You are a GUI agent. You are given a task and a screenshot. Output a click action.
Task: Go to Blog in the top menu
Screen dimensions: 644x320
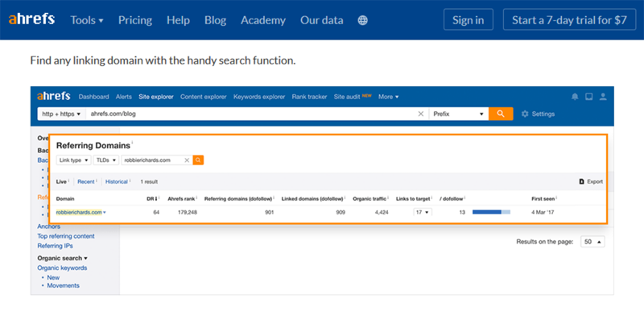pos(215,20)
